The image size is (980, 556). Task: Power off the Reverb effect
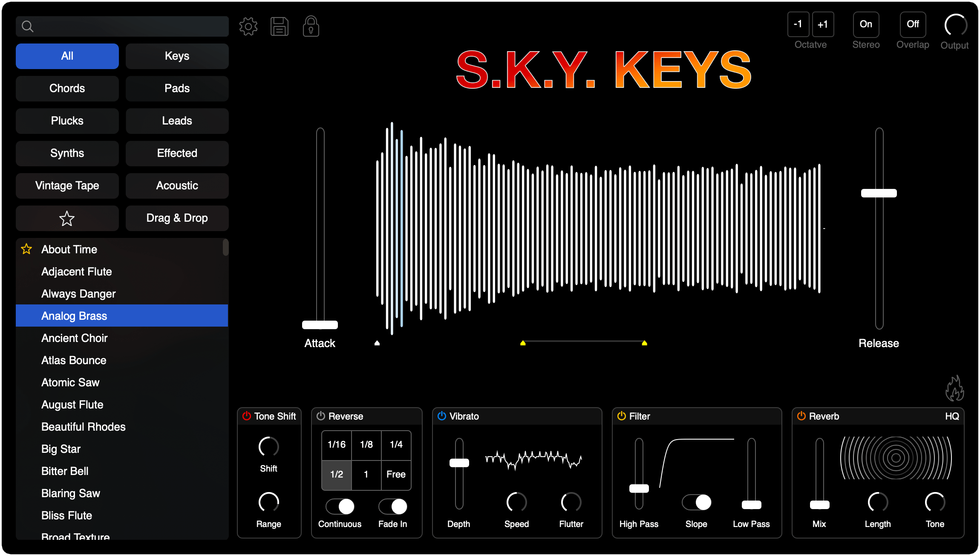[801, 416]
